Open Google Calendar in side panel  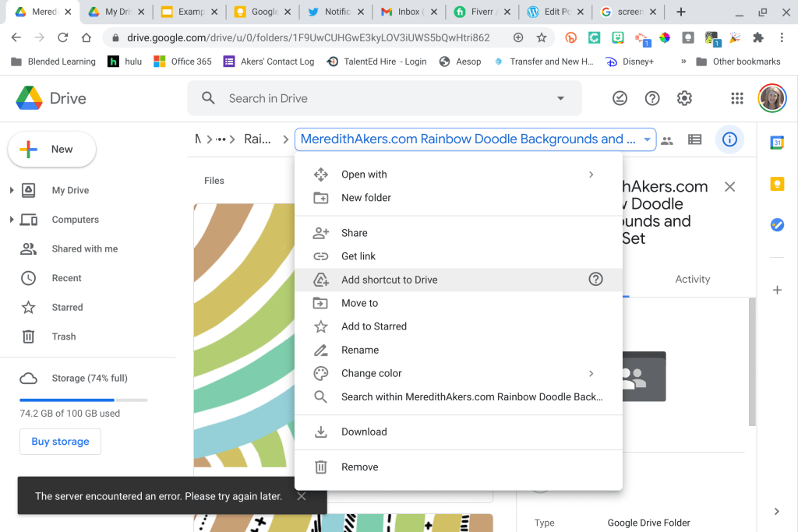777,143
